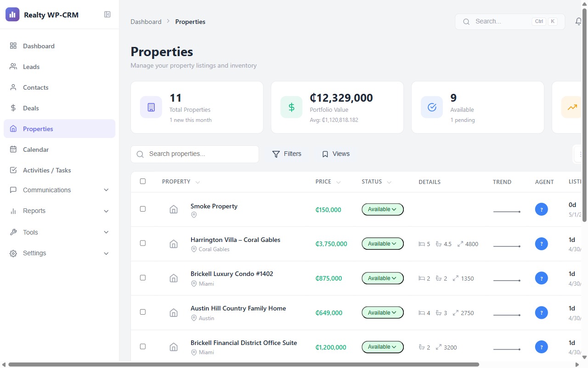The image size is (588, 368).
Task: Check the Smoke Property row checkbox
Action: 143,209
